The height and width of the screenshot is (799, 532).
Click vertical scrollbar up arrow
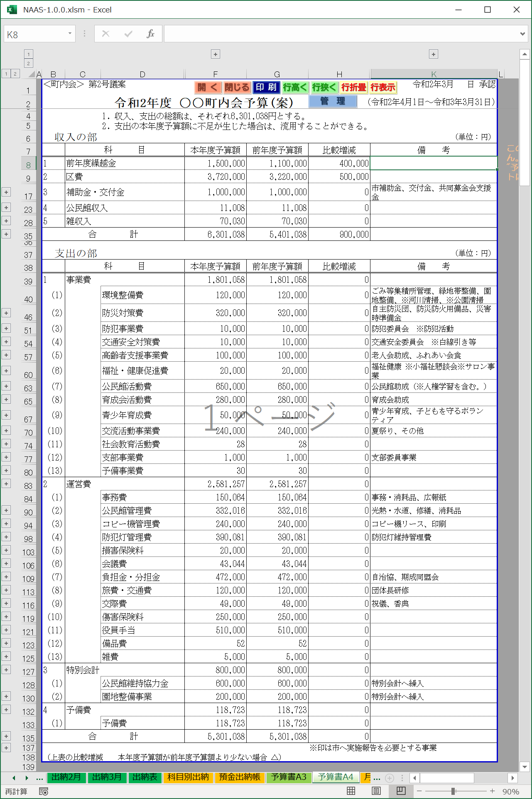524,54
